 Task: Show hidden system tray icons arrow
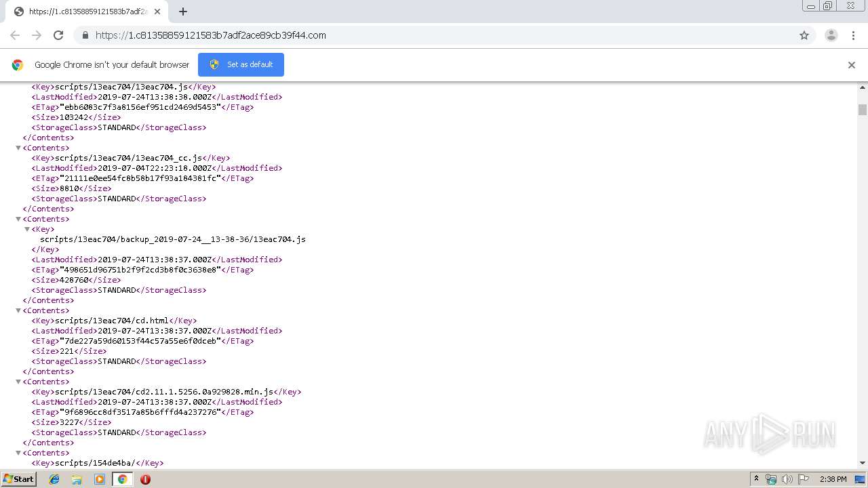(756, 479)
